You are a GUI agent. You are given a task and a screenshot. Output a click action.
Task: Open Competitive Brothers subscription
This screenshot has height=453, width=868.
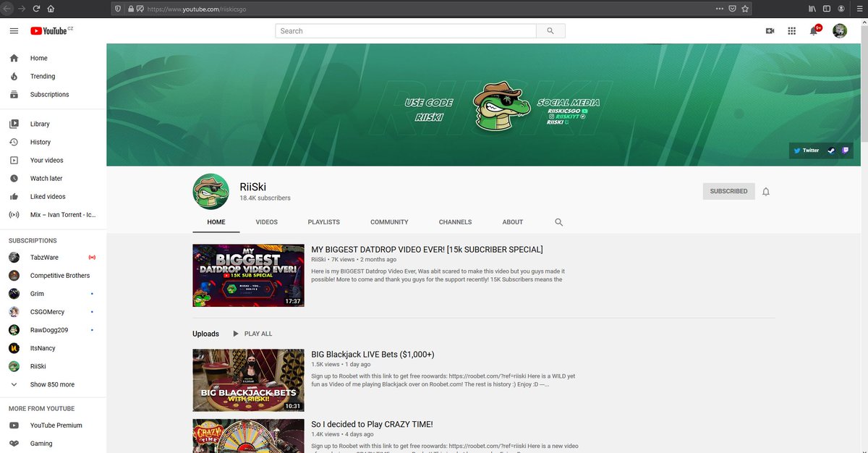(x=53, y=276)
